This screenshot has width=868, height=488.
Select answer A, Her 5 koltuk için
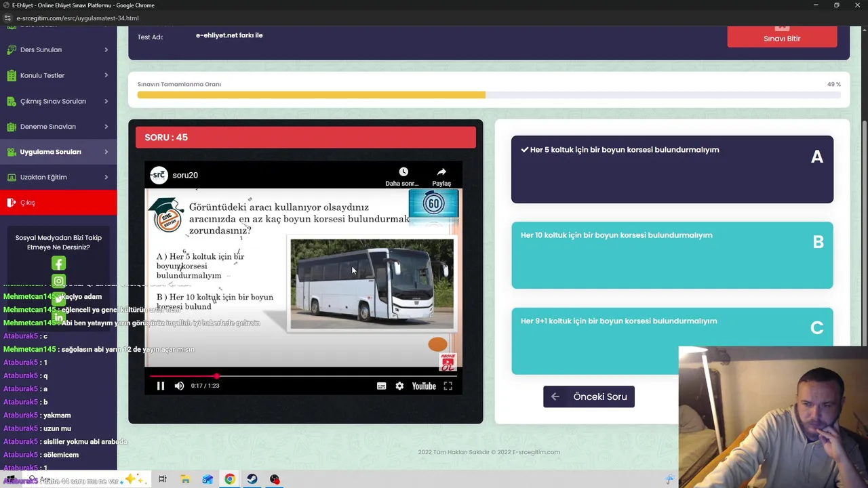coord(672,169)
